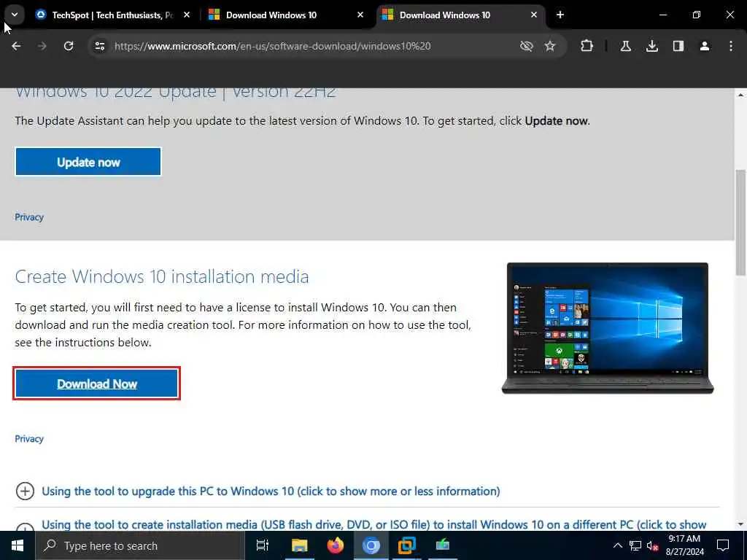This screenshot has width=747, height=560.
Task: Show browser downloads
Action: click(651, 46)
